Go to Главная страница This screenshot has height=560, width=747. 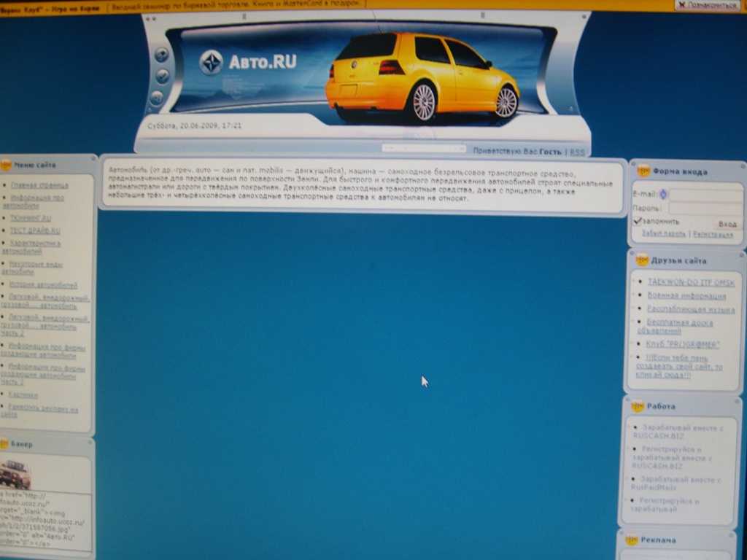tap(39, 185)
